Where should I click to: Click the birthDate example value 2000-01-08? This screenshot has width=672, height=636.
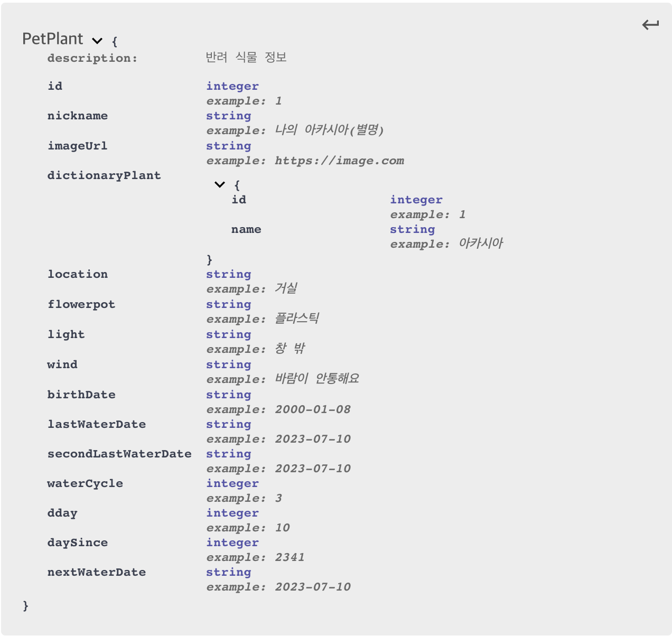[x=313, y=409]
